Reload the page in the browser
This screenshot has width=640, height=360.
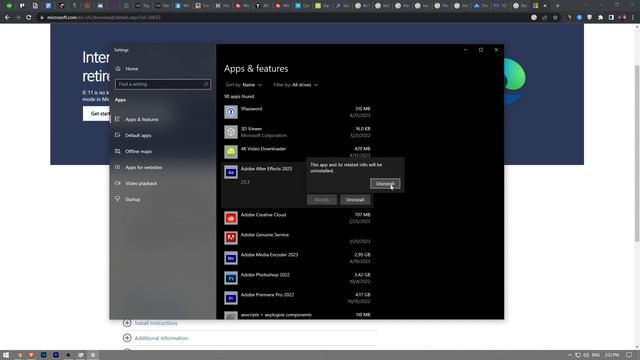(29, 18)
